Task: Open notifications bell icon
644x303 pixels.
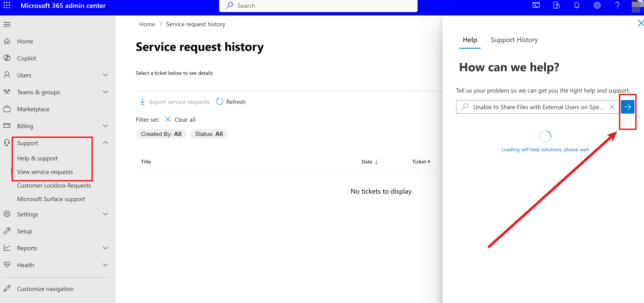Action: [x=576, y=5]
